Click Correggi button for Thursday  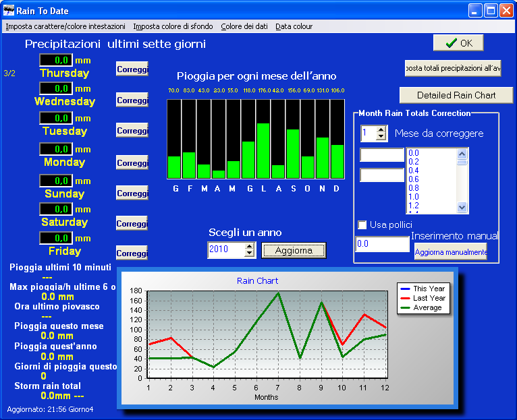132,69
